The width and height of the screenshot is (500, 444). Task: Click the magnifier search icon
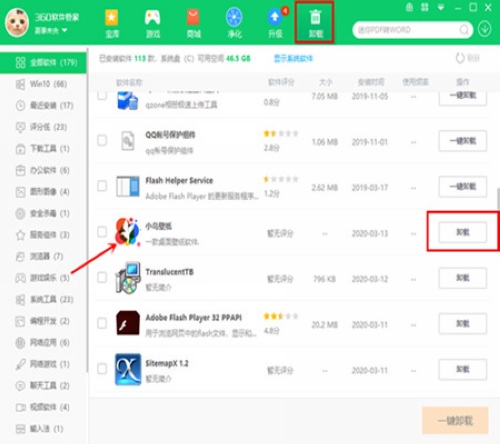464,30
